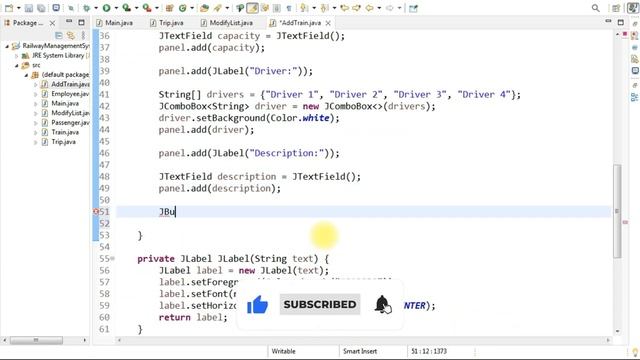Click the Coverage run icon
Viewport: 640px width, 360px height.
[127, 8]
